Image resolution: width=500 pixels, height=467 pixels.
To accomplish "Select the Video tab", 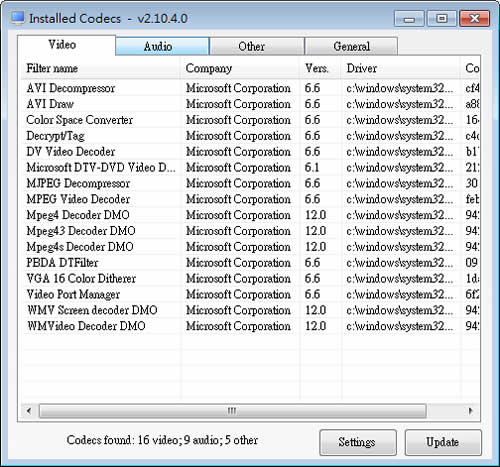I will coord(67,45).
